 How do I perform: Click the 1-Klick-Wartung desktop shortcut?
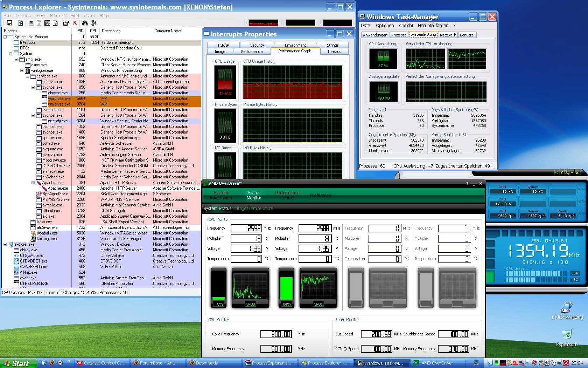coord(567,311)
